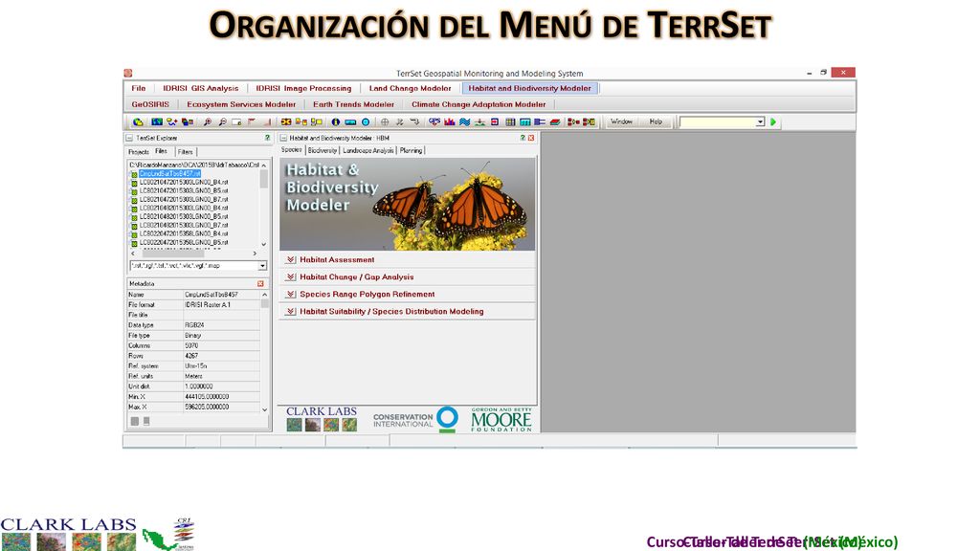Switch to the Projects tab
980x551 pixels.
pyautogui.click(x=139, y=152)
